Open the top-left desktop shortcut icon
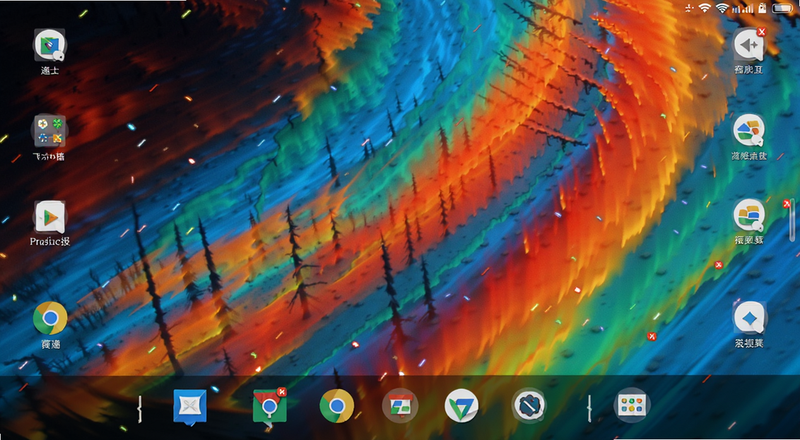The height and width of the screenshot is (440, 800). [x=50, y=45]
